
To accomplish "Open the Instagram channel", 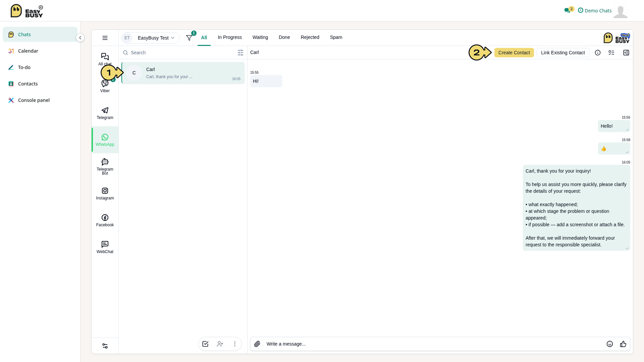I will pos(105,193).
